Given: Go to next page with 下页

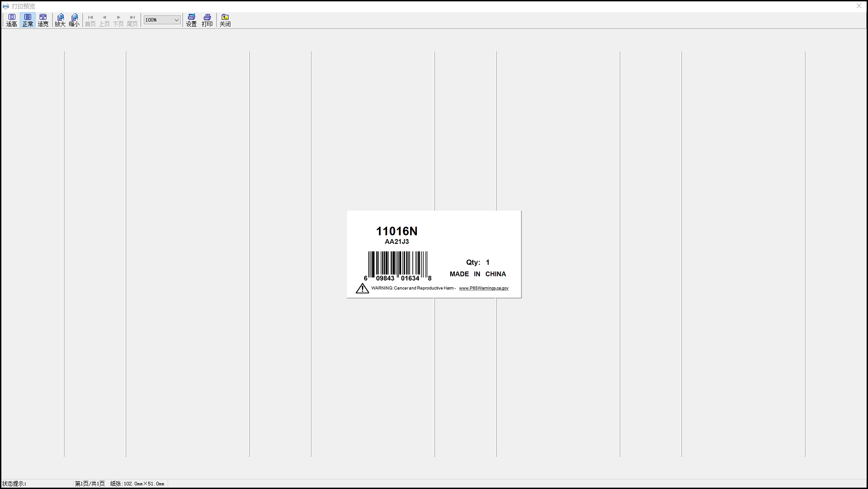Looking at the screenshot, I should (119, 20).
